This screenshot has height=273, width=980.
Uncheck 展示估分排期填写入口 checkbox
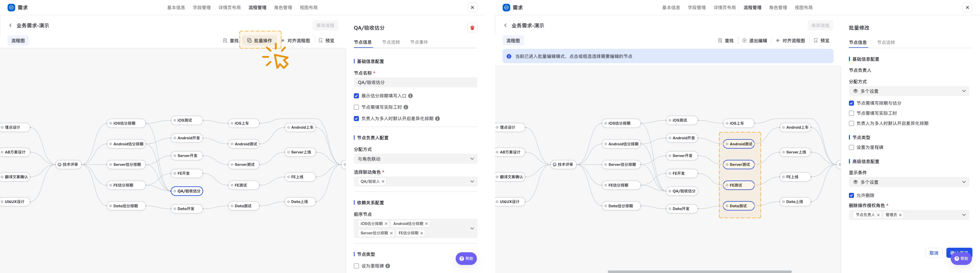357,96
